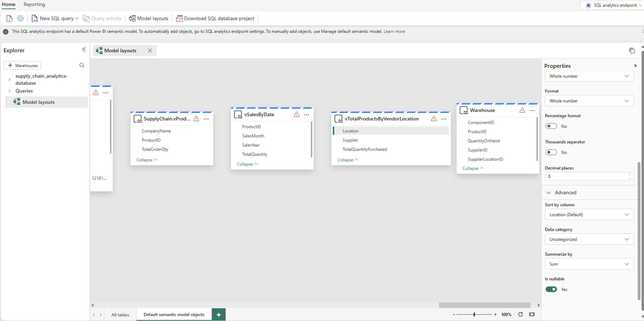The image size is (644, 321).
Task: Open the Sort by column dropdown
Action: pos(589,214)
